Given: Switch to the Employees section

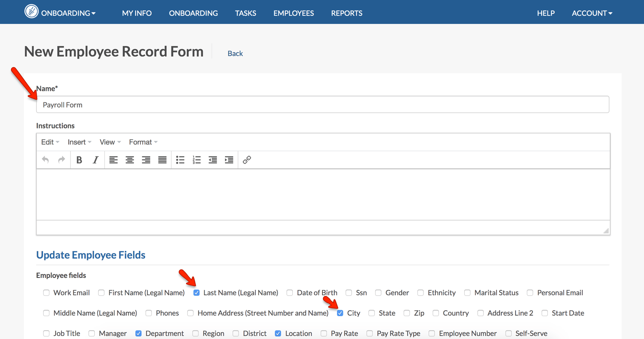Looking at the screenshot, I should tap(294, 13).
